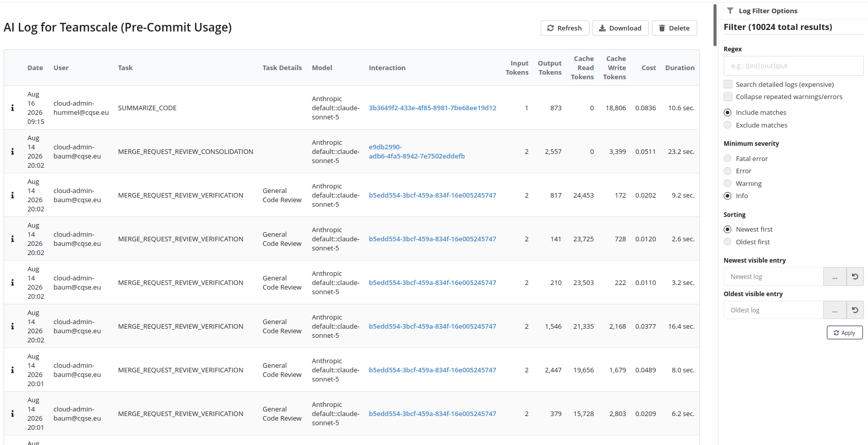Apply the log filter settings

[845, 333]
